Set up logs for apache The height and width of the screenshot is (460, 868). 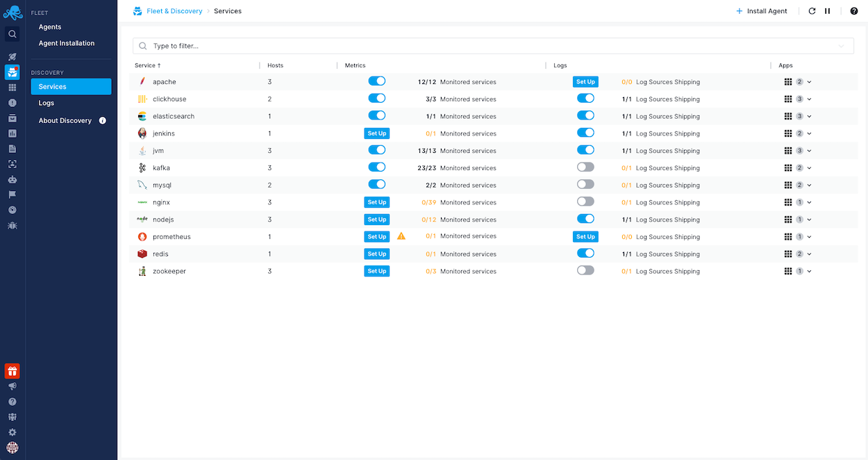(586, 82)
